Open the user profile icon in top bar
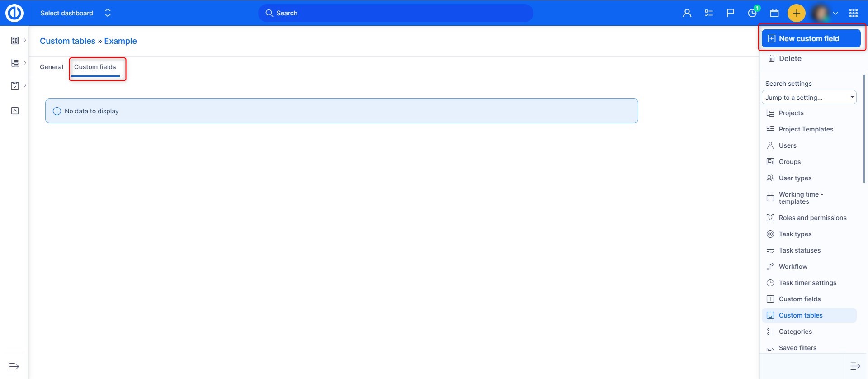The image size is (868, 379). click(687, 13)
